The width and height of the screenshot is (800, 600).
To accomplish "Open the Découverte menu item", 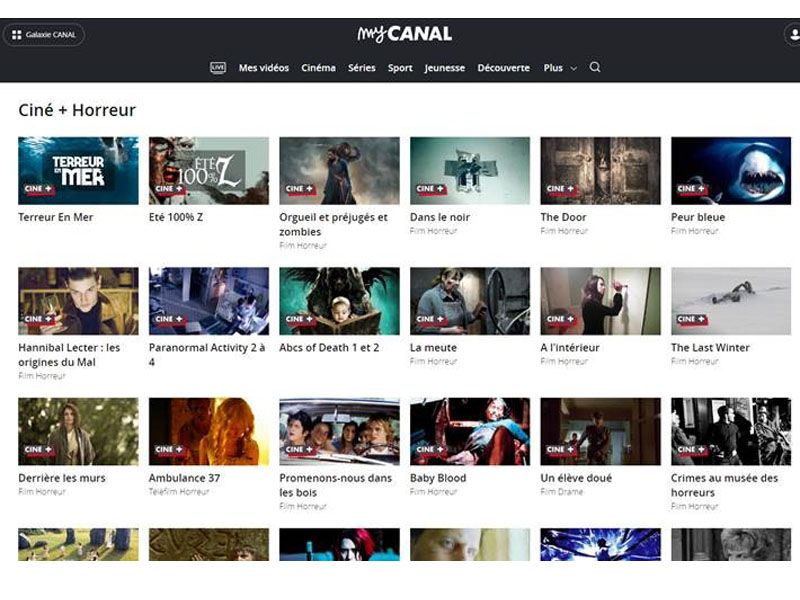I will [504, 68].
